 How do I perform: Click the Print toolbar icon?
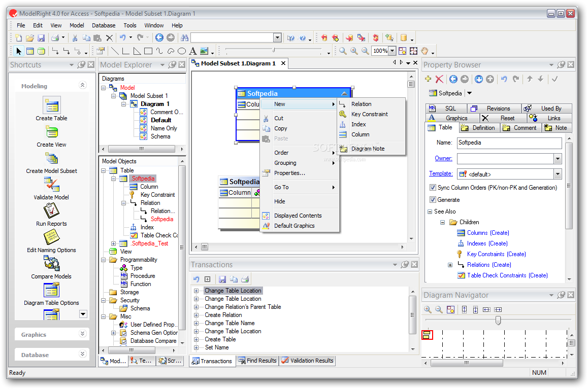click(x=55, y=38)
